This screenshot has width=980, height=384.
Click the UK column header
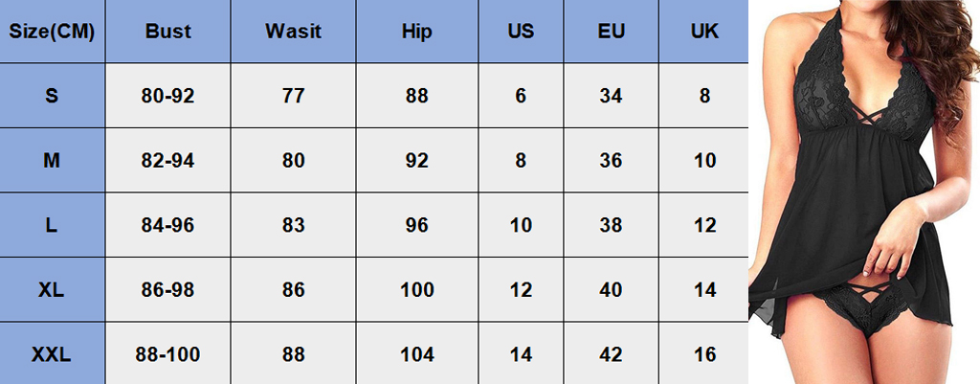(704, 32)
